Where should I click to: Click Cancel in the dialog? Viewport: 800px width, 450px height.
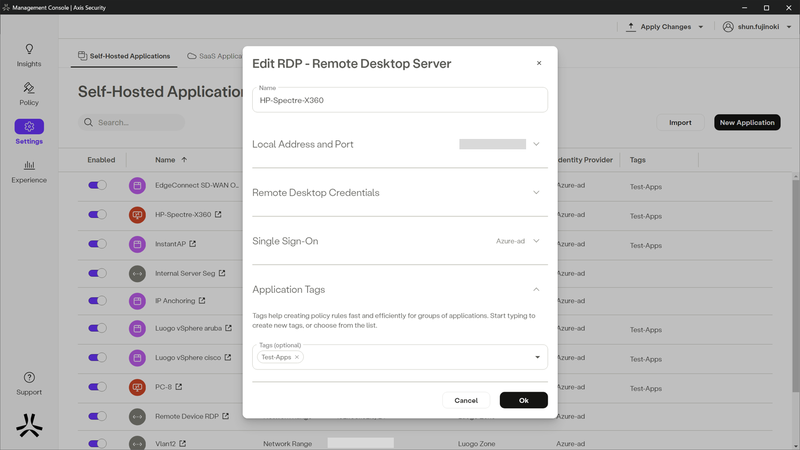466,400
